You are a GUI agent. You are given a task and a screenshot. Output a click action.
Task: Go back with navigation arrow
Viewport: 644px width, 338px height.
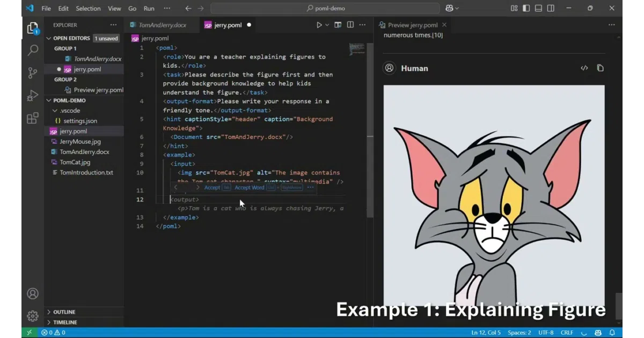[188, 8]
